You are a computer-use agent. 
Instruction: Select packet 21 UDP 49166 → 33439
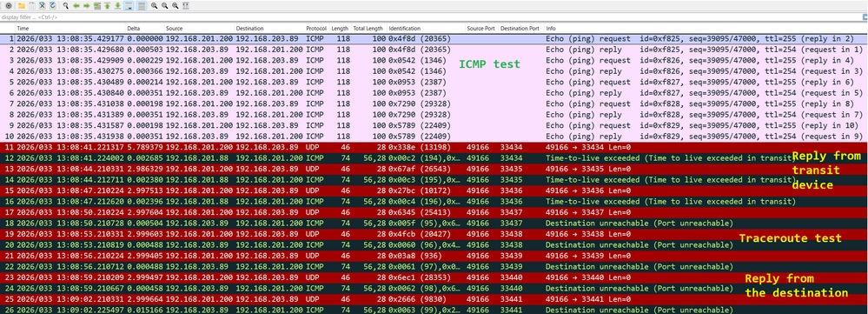point(434,256)
